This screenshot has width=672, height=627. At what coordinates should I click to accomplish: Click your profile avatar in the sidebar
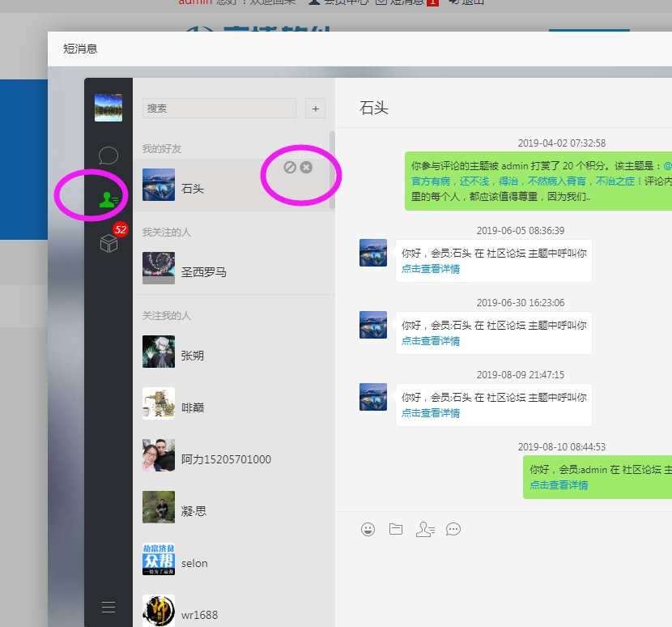(108, 108)
